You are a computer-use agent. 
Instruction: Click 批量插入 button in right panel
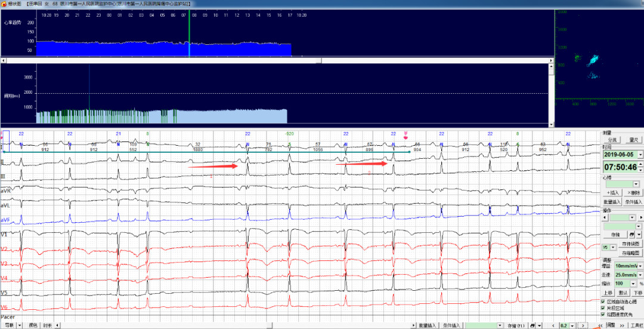tap(612, 202)
